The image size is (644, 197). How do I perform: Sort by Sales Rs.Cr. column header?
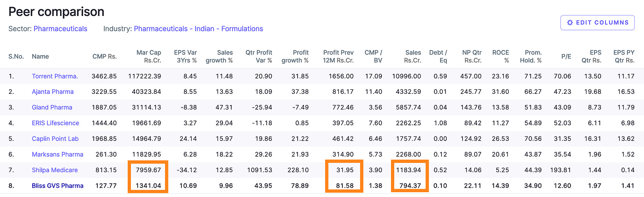412,56
